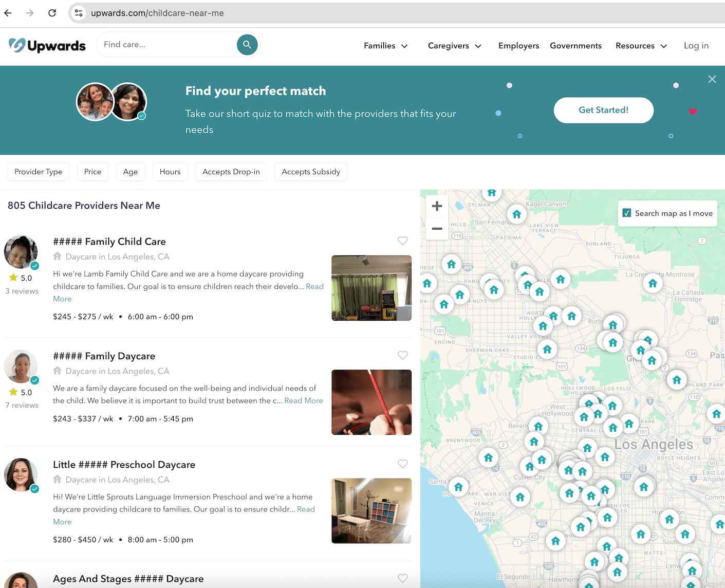This screenshot has width=725, height=588.
Task: Go back with browser back arrow
Action: [8, 13]
